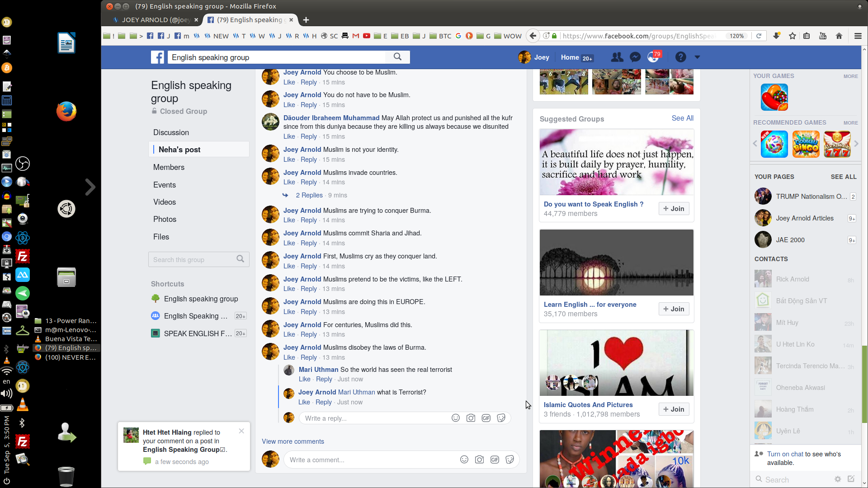Click the search icon in Search this group
This screenshot has height=488, width=868.
click(x=240, y=259)
